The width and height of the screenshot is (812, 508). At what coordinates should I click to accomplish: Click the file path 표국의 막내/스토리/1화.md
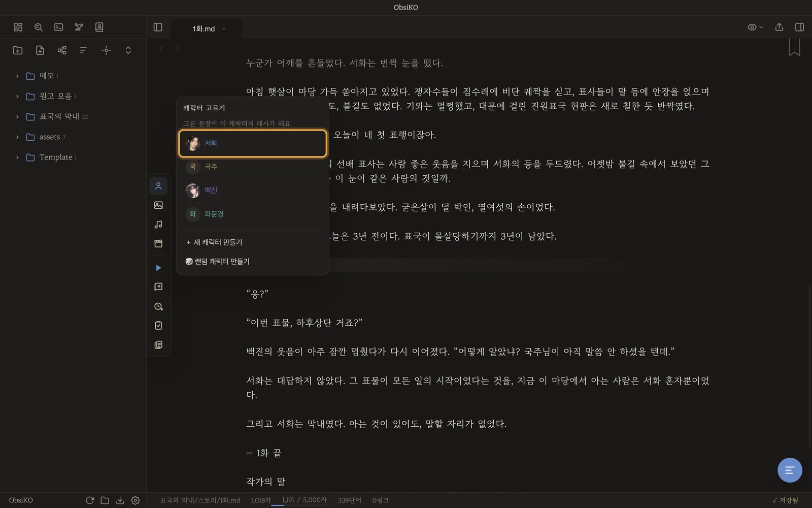200,500
